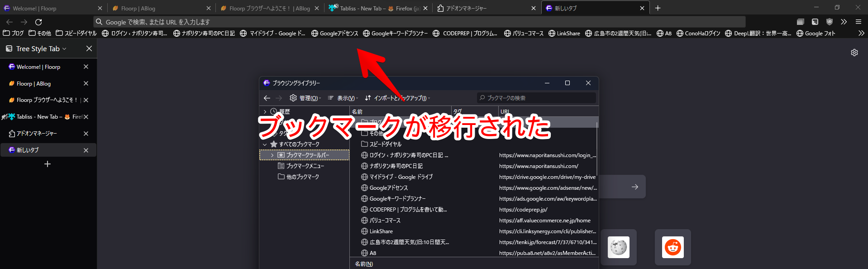
Task: Close 新しいタブ tab in the sidebar
Action: [x=86, y=150]
